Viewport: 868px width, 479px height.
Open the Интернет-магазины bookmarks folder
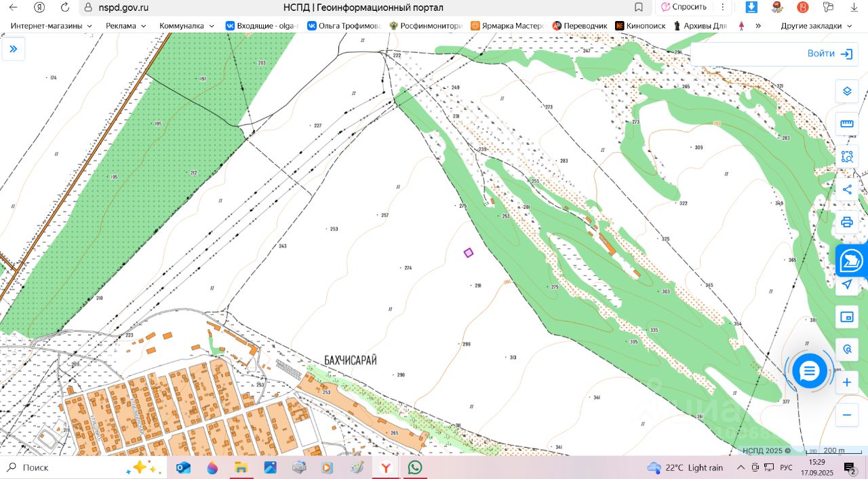pos(51,26)
